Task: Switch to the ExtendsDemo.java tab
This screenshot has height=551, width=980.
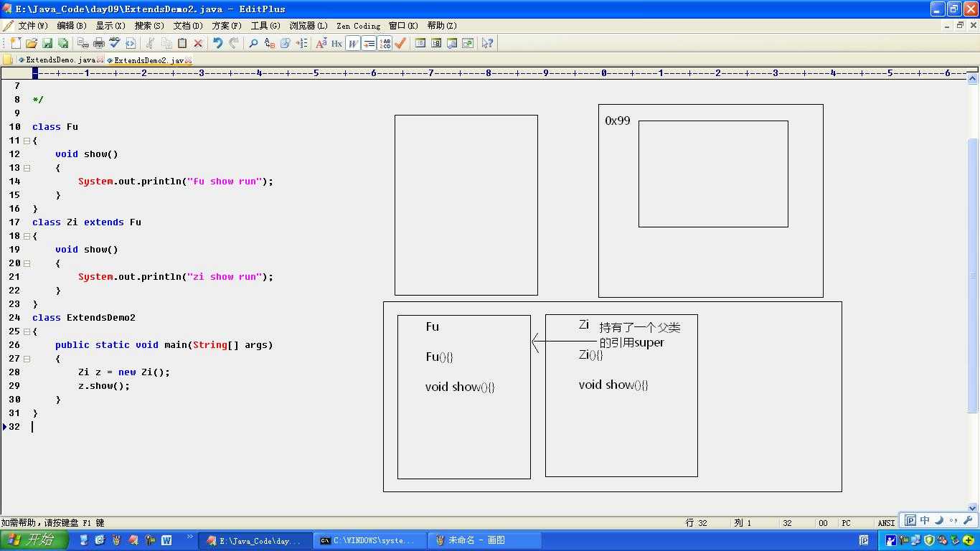Action: click(x=60, y=60)
